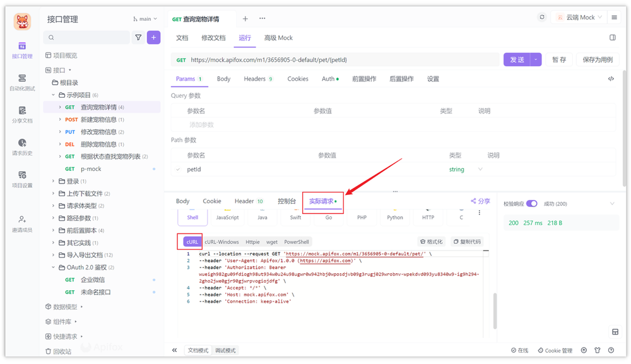Click the 保存为用例 button
Viewport: 631px width, 364px height.
[598, 59]
